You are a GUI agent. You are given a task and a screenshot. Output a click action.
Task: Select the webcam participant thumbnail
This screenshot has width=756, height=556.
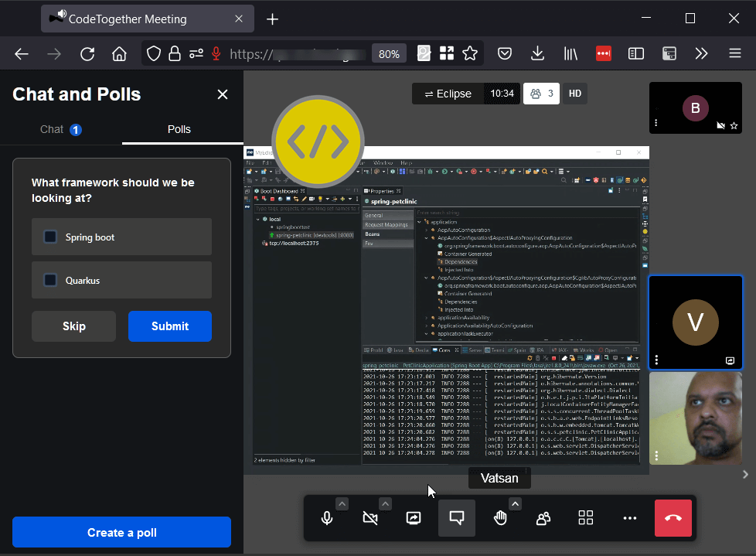coord(695,418)
